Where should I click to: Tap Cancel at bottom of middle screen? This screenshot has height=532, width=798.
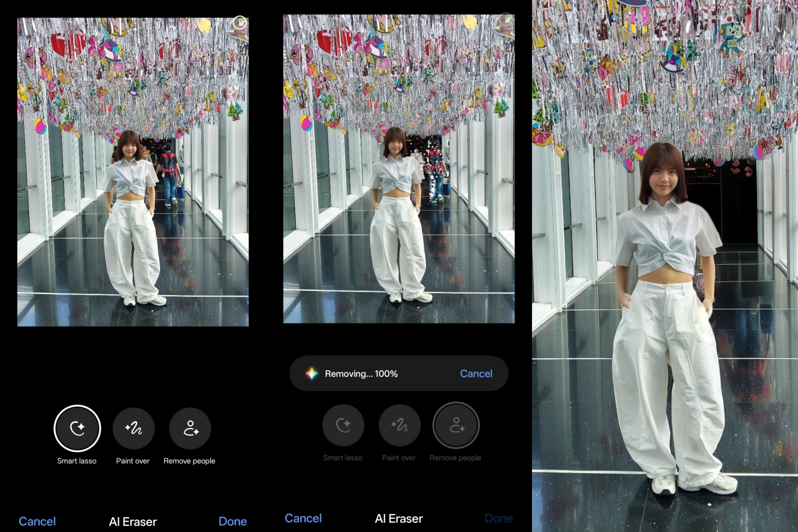(x=303, y=518)
